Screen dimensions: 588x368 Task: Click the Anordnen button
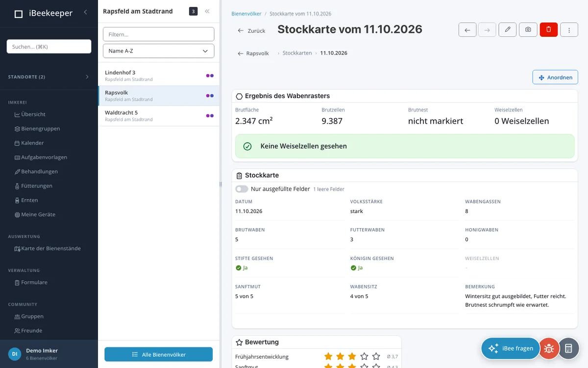coord(555,78)
